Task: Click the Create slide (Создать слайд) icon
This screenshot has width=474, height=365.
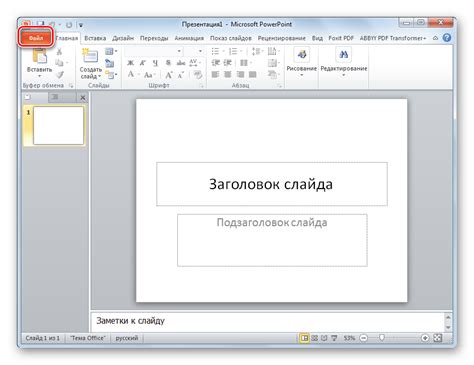Action: [x=90, y=55]
